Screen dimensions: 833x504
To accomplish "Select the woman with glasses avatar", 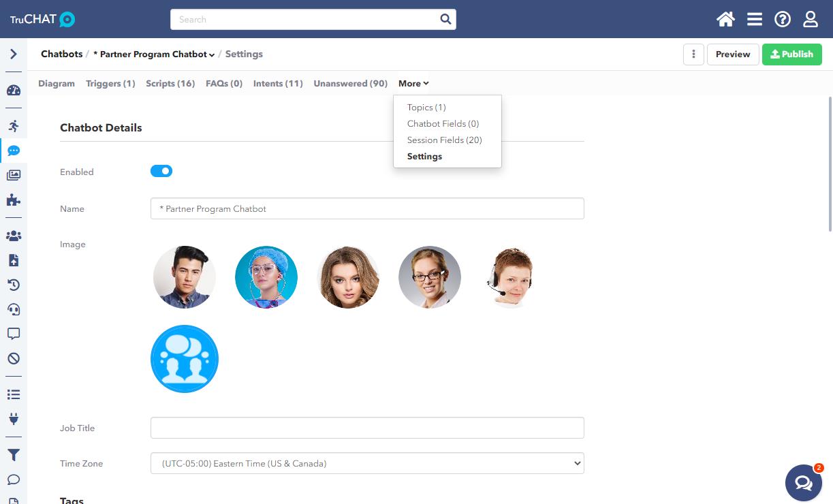I will tap(430, 277).
